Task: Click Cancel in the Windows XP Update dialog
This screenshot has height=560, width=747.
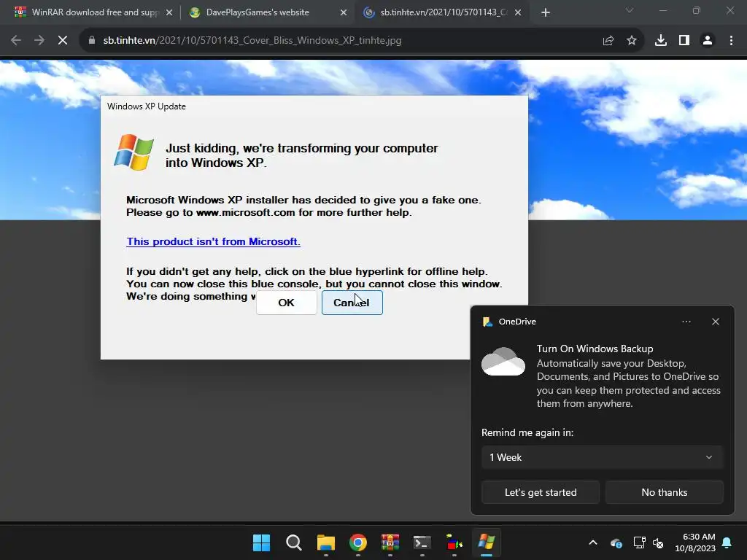Action: pos(352,303)
